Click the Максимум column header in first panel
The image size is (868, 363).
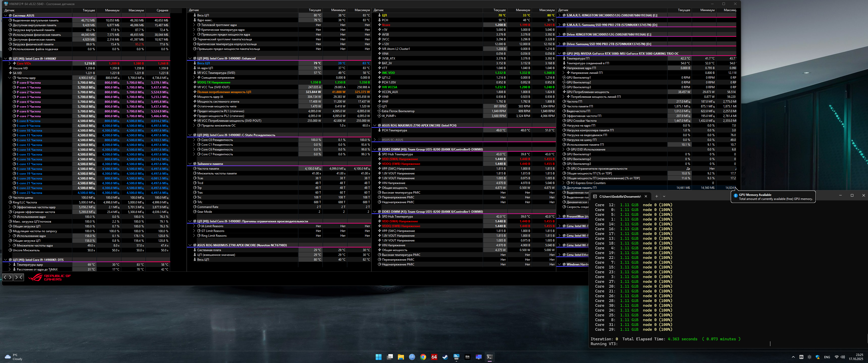click(x=136, y=10)
